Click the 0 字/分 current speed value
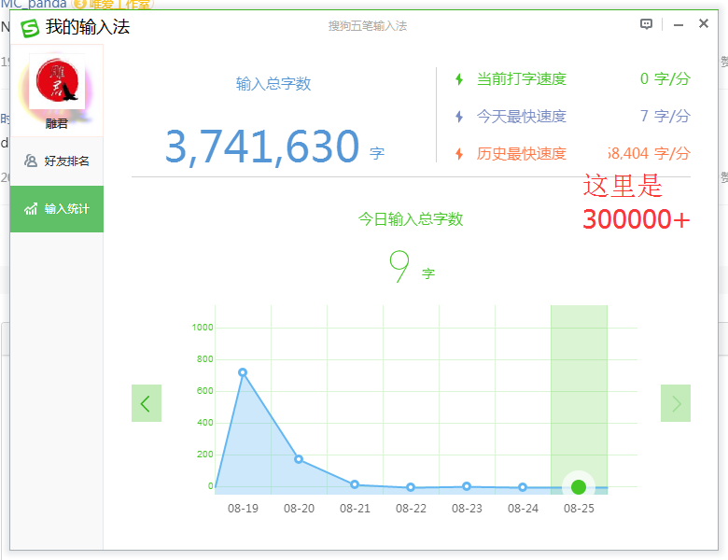 [x=665, y=79]
